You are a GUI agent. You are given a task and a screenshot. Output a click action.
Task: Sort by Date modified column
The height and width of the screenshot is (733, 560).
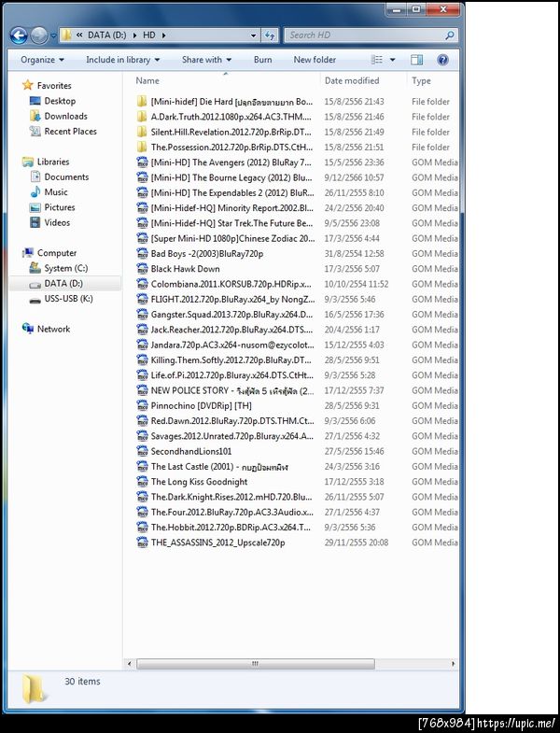coord(352,81)
